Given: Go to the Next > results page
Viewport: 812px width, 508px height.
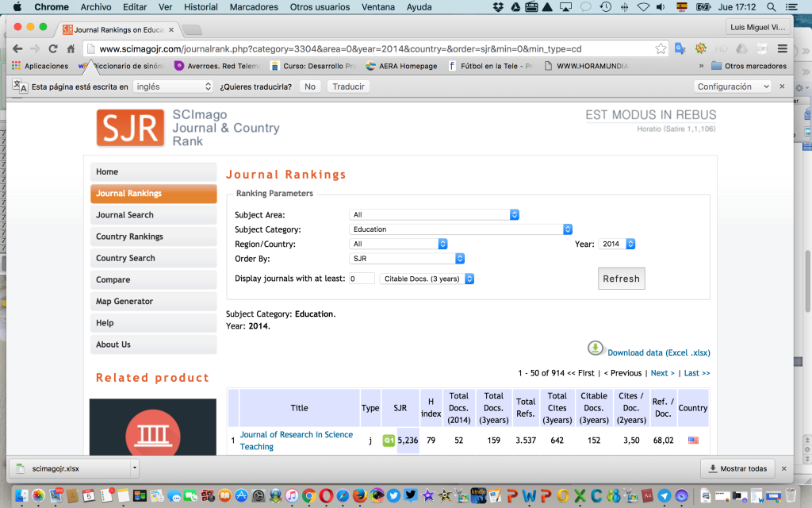Looking at the screenshot, I should click(662, 373).
